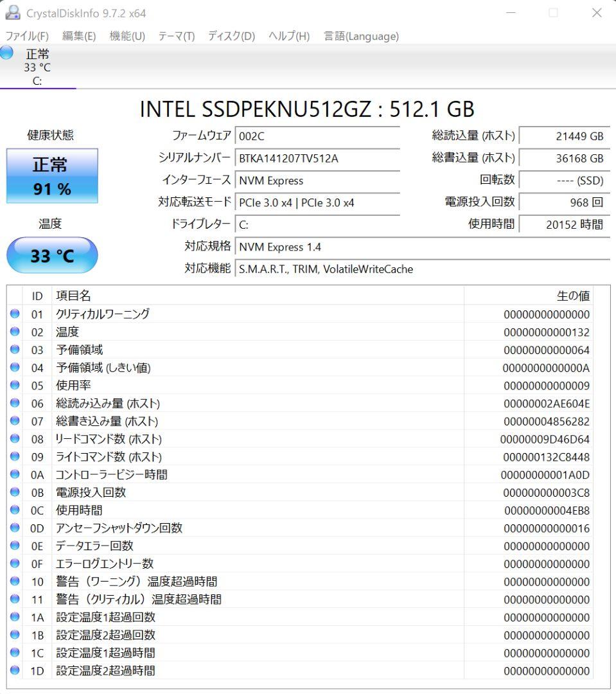The width and height of the screenshot is (616, 694).
Task: Click status orb of row 10 警告 (ワーニング) 温度超過時間
Action: (x=15, y=581)
